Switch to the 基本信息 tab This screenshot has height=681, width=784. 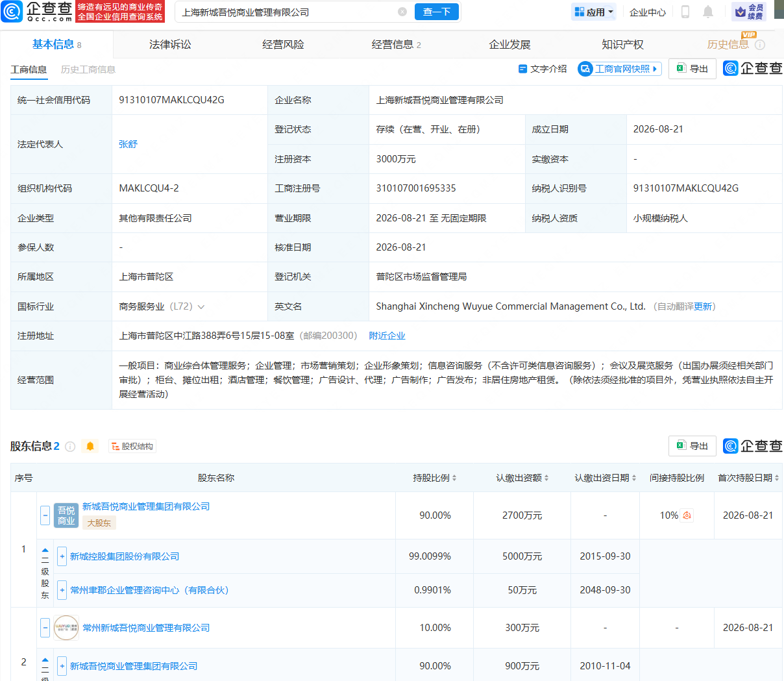pos(56,45)
